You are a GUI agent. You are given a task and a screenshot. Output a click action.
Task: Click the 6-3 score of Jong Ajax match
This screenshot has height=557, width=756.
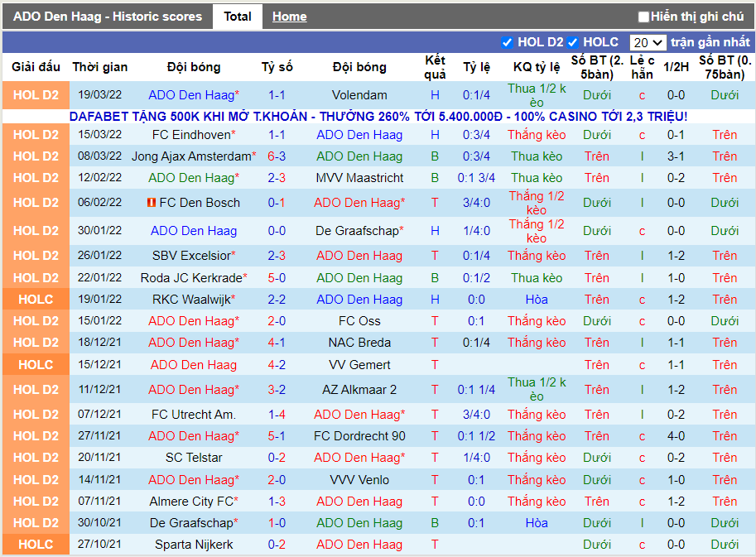click(277, 156)
